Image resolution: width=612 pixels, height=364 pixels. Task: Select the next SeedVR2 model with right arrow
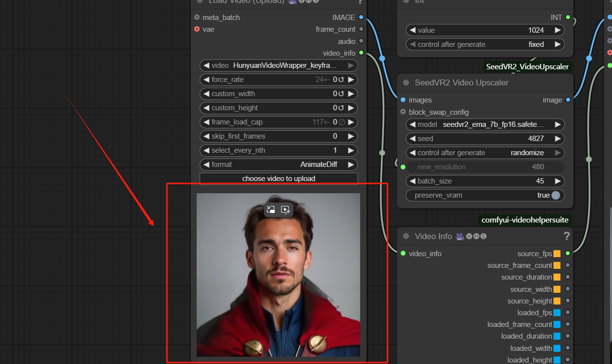[557, 124]
